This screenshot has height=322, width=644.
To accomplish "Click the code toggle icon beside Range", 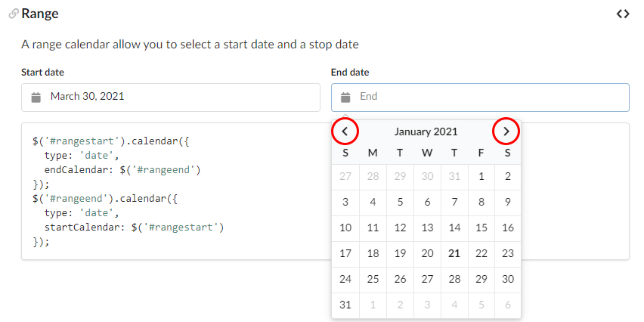I will (623, 14).
